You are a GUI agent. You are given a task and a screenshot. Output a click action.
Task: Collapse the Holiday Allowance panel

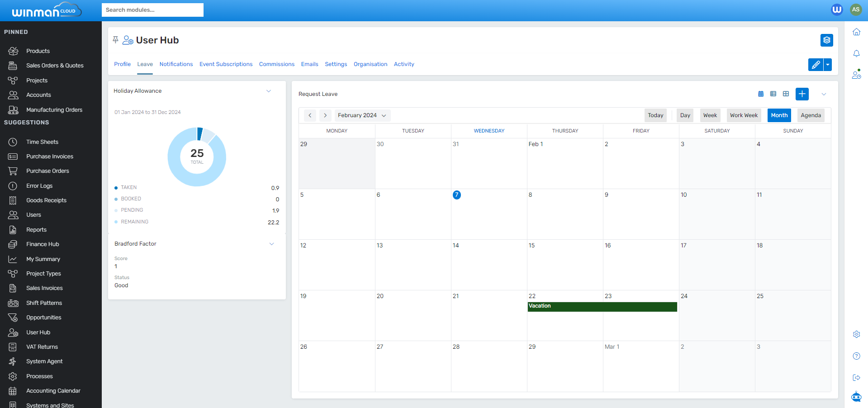point(269,91)
